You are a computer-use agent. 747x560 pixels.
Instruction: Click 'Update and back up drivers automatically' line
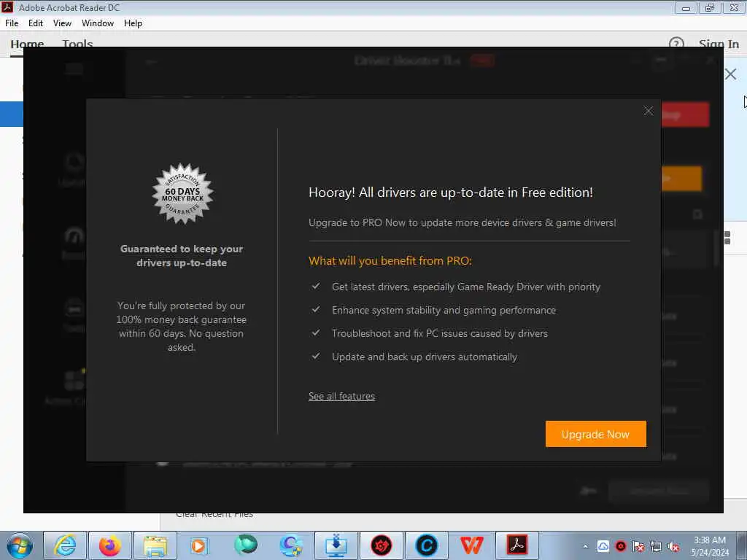point(425,357)
